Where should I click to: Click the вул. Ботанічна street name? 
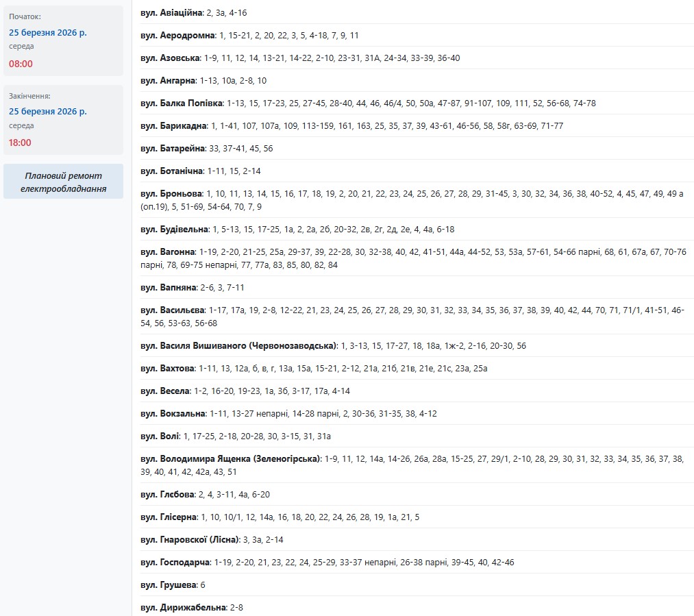pyautogui.click(x=172, y=171)
